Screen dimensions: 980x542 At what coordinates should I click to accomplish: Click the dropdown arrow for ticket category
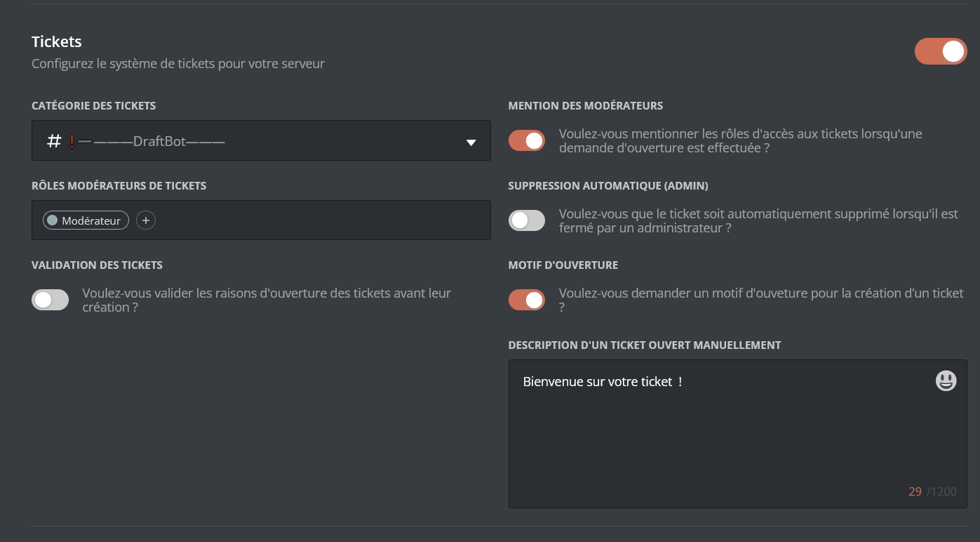[x=471, y=140]
